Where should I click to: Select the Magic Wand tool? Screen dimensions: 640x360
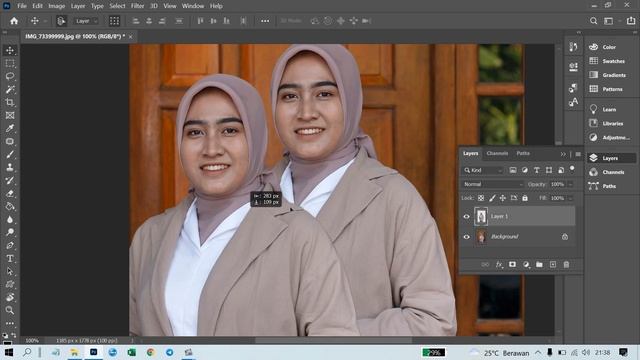[10, 89]
